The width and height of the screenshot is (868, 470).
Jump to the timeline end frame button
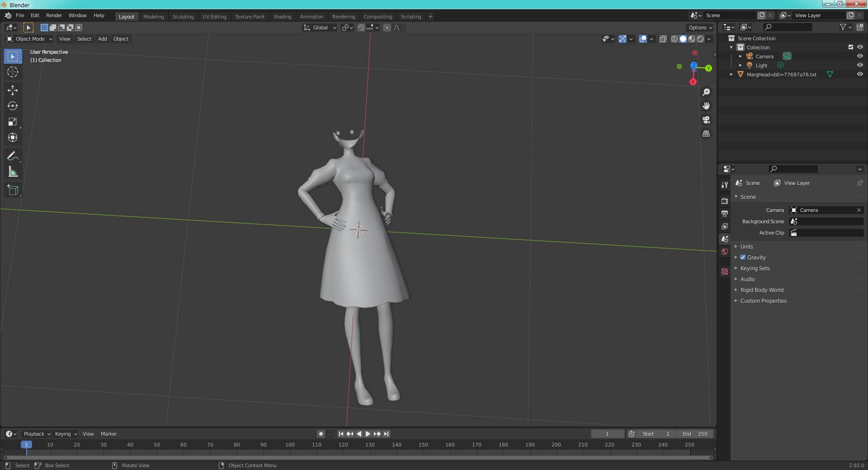tap(386, 434)
